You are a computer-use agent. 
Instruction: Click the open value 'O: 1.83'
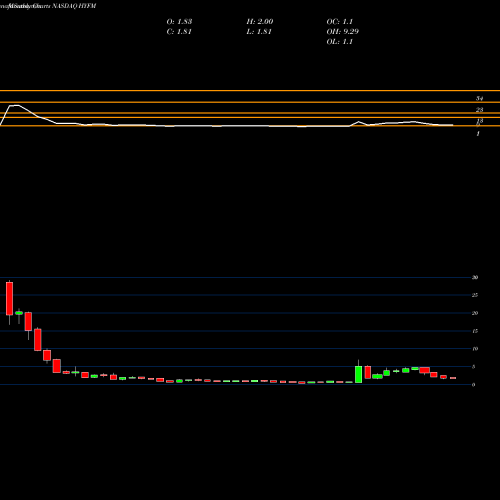click(x=179, y=22)
